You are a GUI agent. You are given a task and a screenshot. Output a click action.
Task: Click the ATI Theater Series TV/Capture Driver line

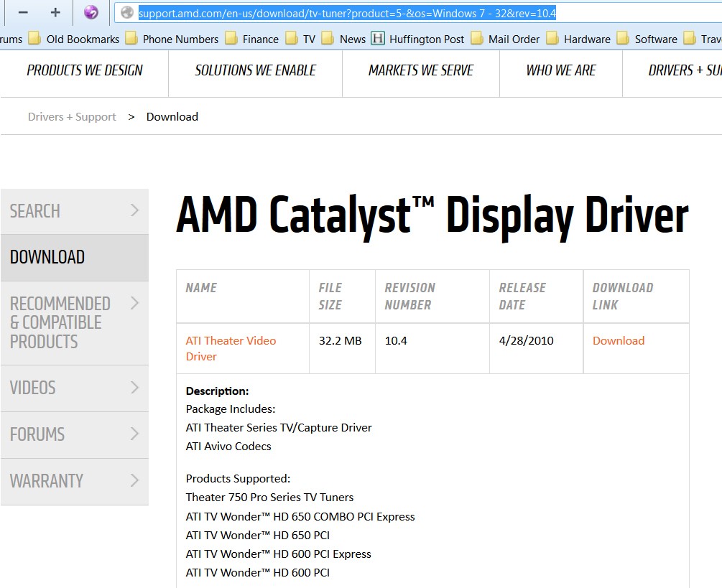pyautogui.click(x=279, y=428)
